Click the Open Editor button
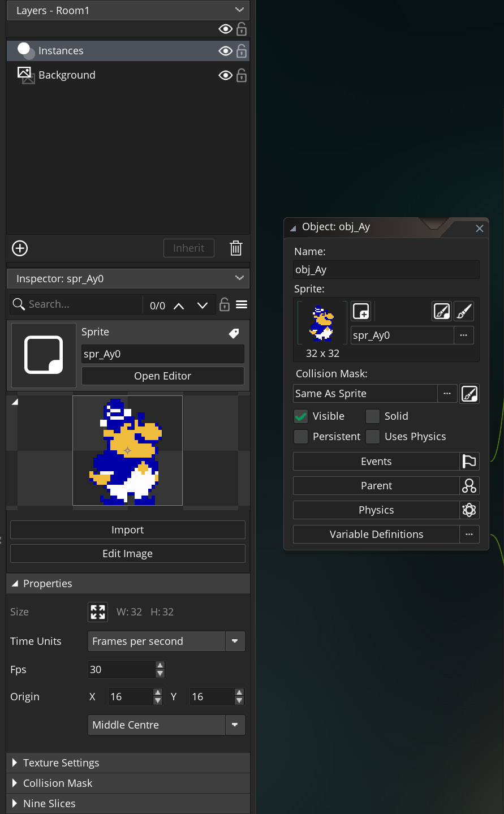Screen dimensions: 504x814 pyautogui.click(x=163, y=376)
